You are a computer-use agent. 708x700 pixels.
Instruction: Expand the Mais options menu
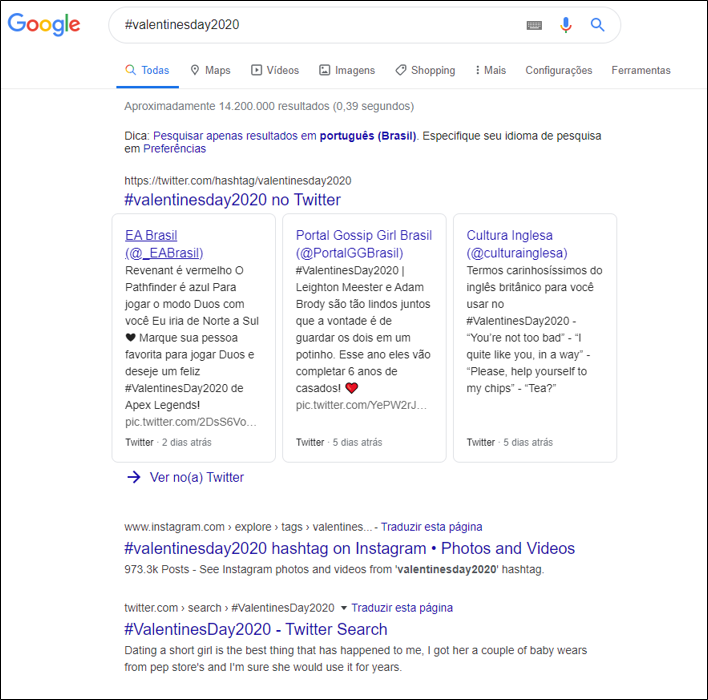(x=490, y=70)
